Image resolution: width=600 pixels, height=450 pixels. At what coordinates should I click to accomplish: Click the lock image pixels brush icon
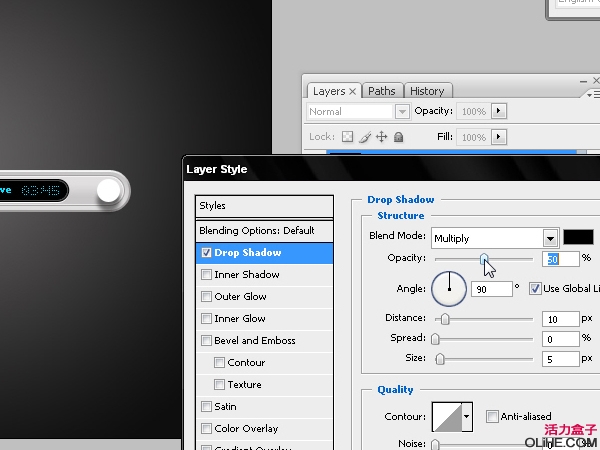(365, 137)
